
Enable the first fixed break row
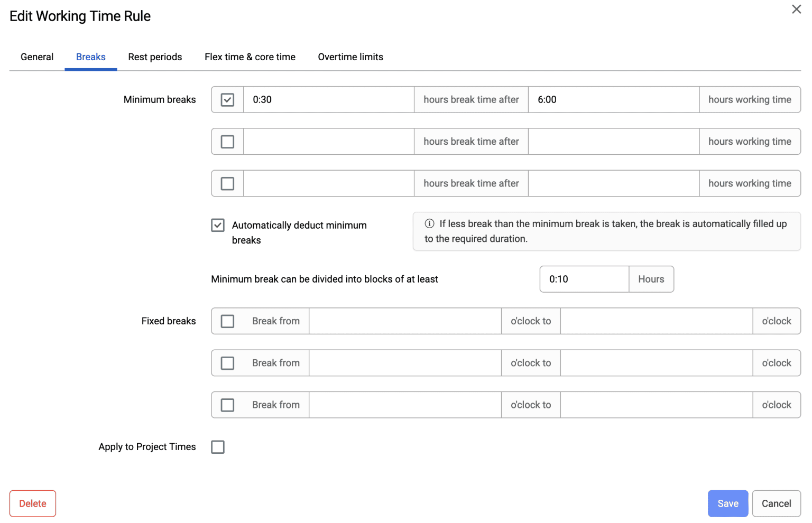[x=227, y=321]
